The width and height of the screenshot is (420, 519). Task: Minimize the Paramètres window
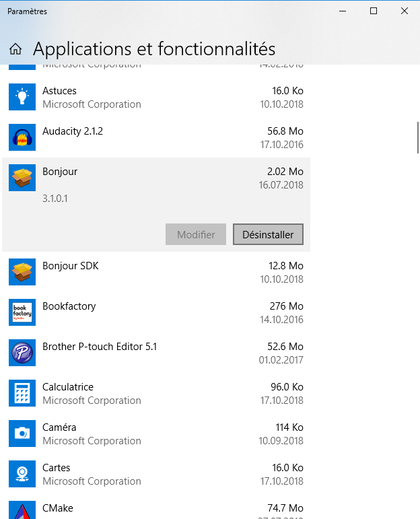(343, 11)
